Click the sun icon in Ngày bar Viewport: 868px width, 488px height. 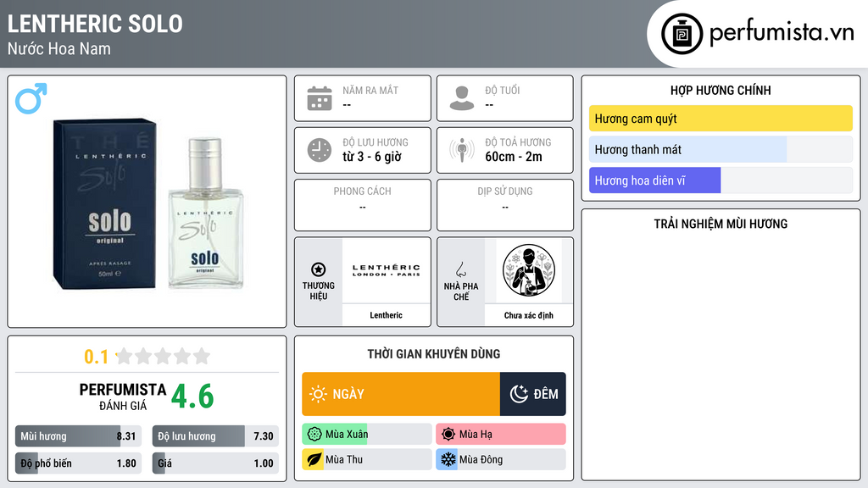tap(319, 394)
